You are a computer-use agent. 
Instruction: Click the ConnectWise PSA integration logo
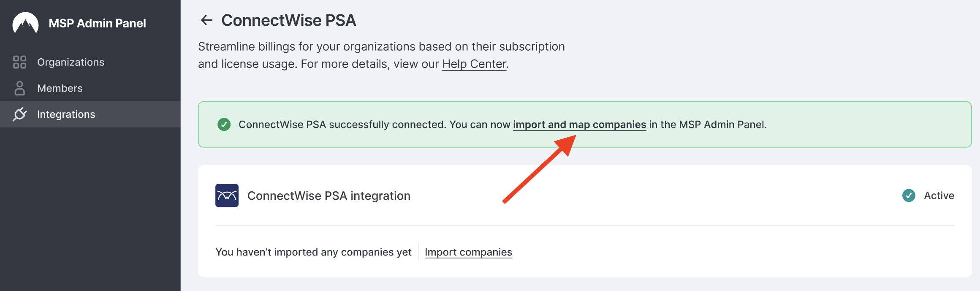coord(227,195)
